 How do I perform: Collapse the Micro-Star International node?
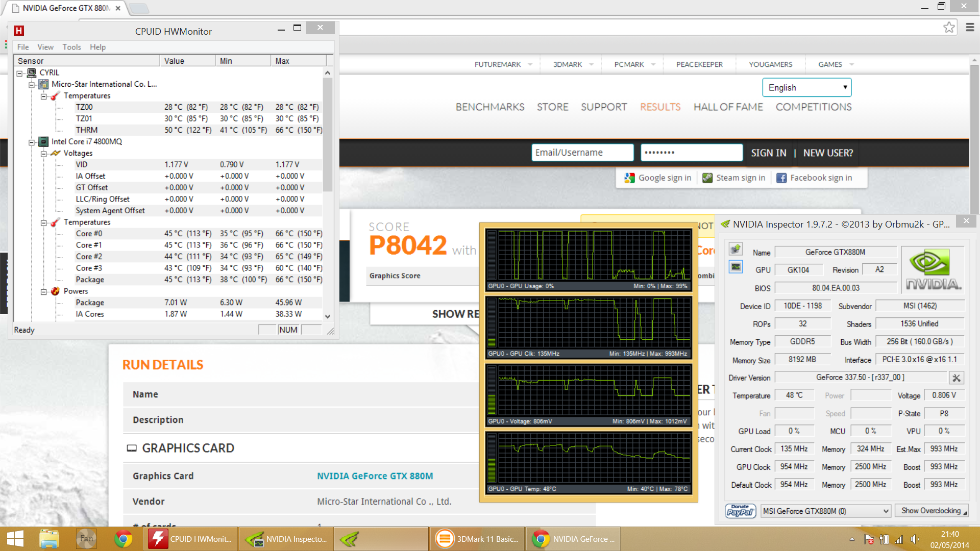click(x=32, y=85)
